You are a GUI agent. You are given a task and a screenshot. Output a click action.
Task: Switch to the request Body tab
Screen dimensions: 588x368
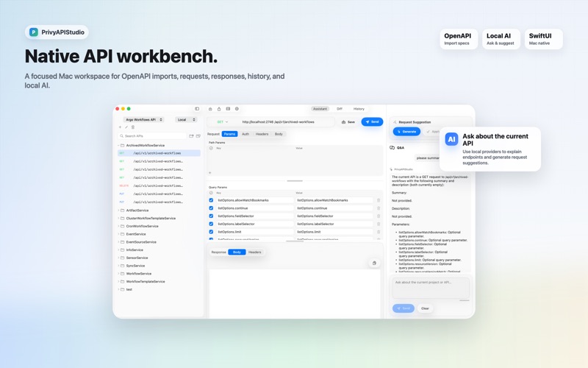click(x=279, y=134)
